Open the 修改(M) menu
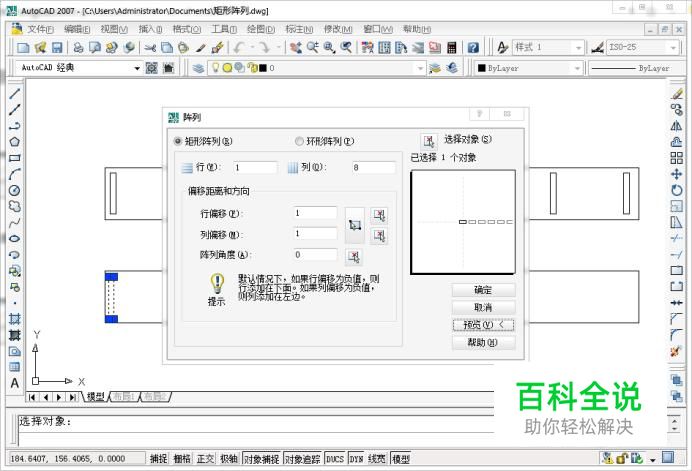692x471 pixels. [338, 29]
